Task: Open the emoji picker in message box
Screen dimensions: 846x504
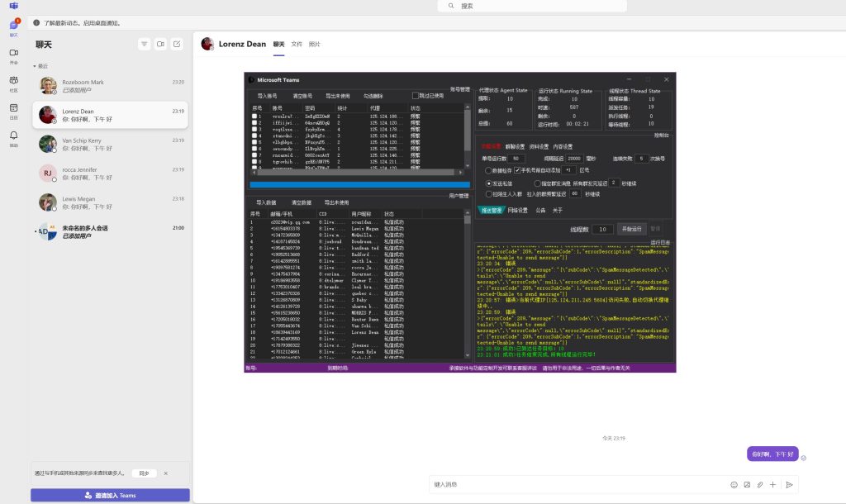Action: [733, 485]
